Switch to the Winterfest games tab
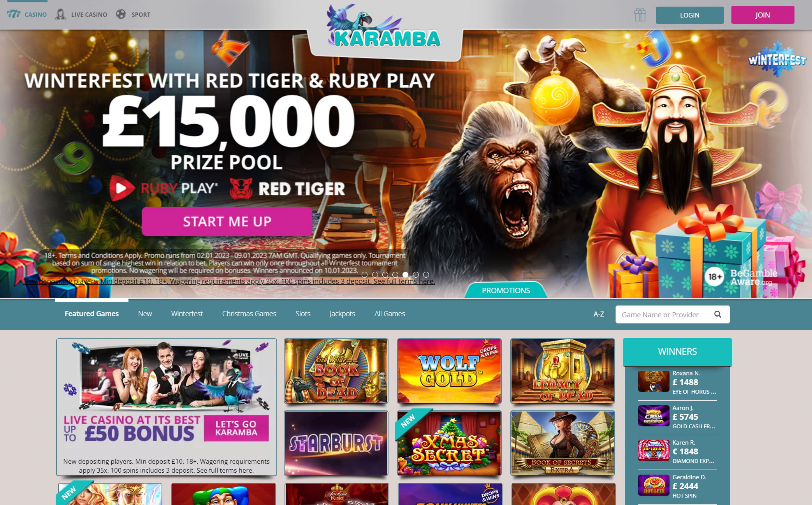This screenshot has height=505, width=812. 187,313
